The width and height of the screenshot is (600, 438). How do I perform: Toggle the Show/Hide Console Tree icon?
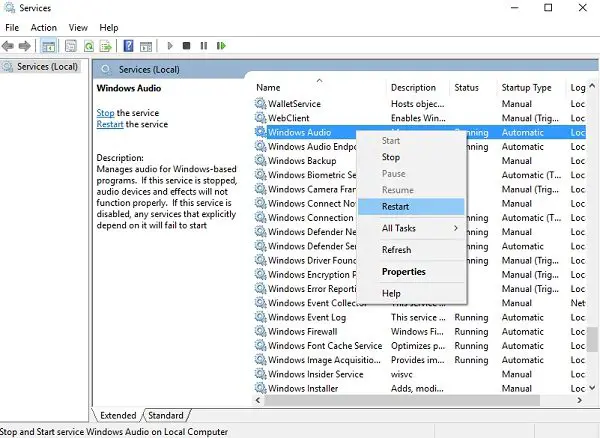point(49,46)
